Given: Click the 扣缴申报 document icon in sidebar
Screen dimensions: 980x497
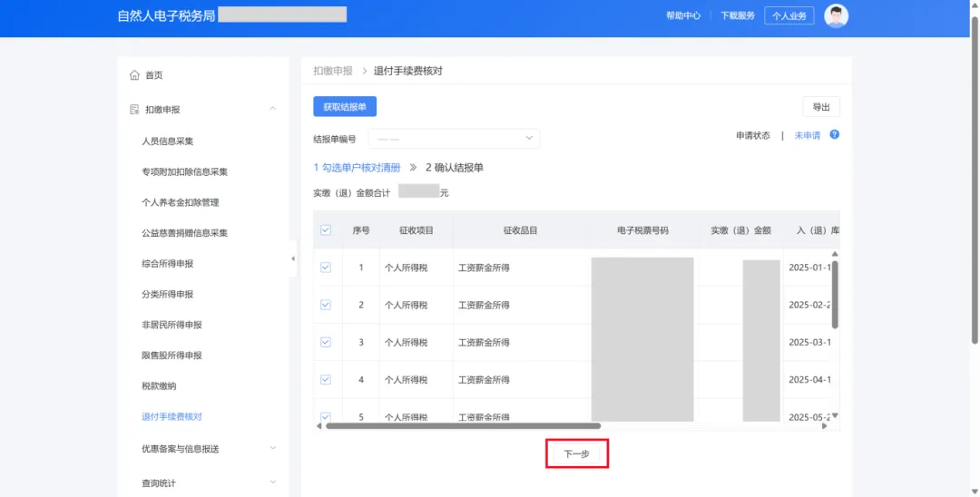Looking at the screenshot, I should click(134, 110).
